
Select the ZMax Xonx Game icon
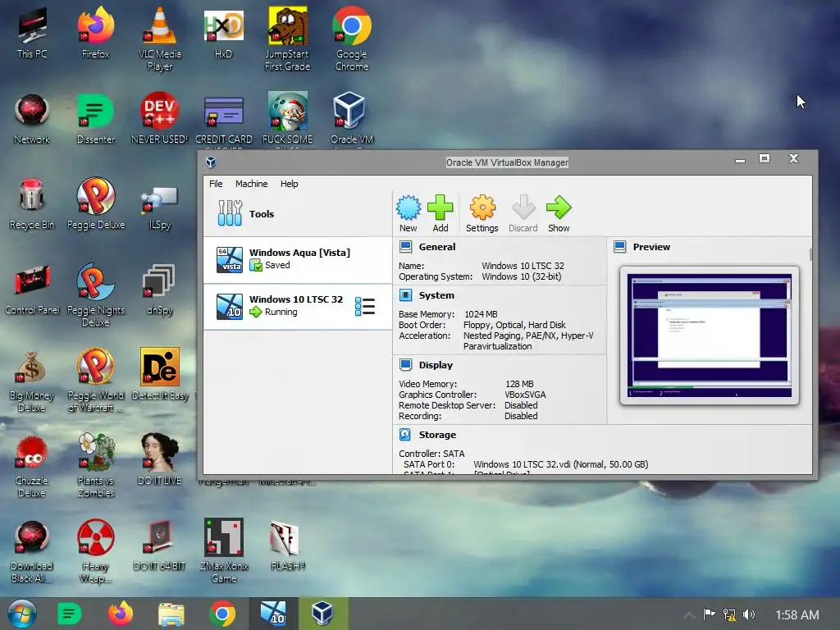click(x=224, y=550)
